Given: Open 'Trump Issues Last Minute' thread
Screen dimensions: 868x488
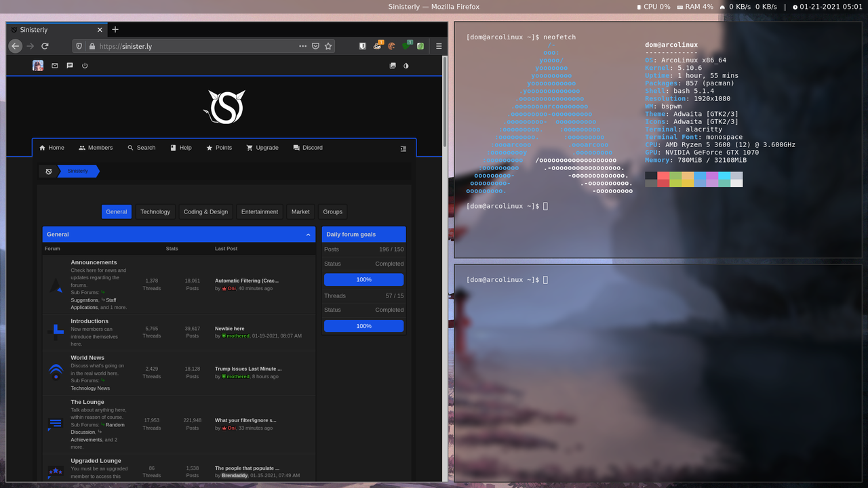Looking at the screenshot, I should coord(248,369).
